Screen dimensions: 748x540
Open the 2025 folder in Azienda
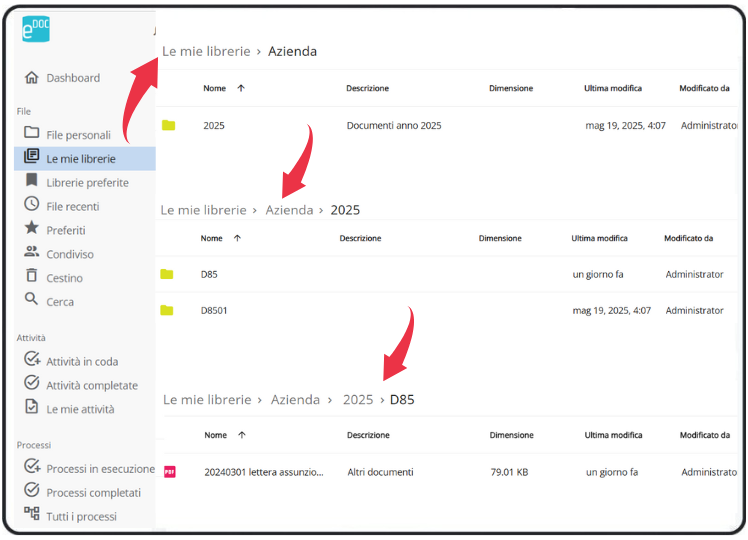214,126
